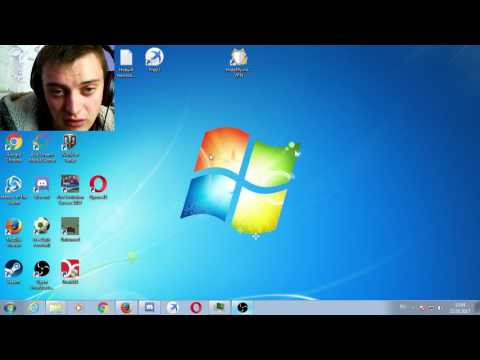
Task: Select the soccer ball game desktop shortcut
Action: [x=42, y=232]
